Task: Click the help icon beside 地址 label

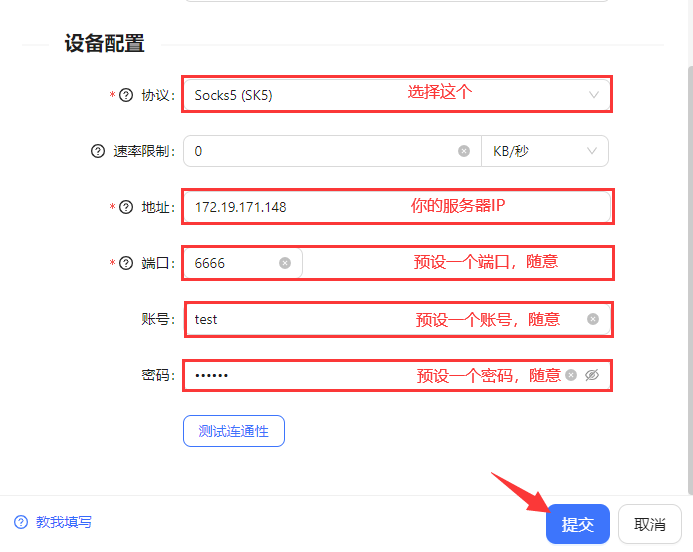Action: [x=126, y=207]
